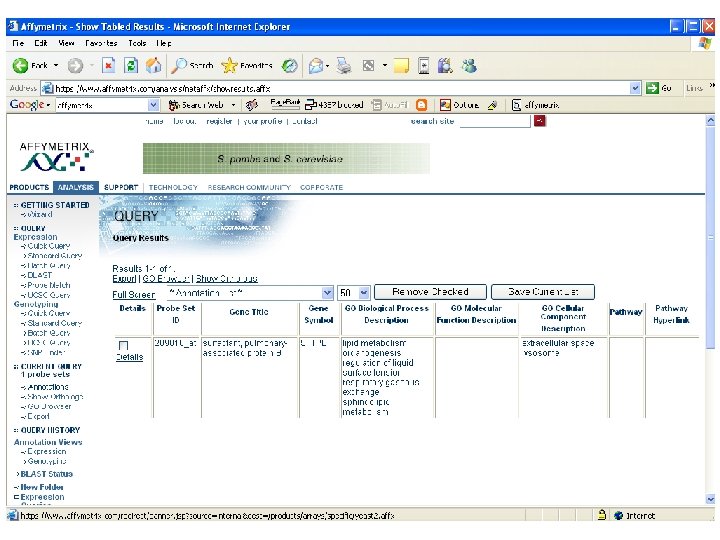Go to the browser Home page
The image size is (720, 540).
[x=153, y=66]
